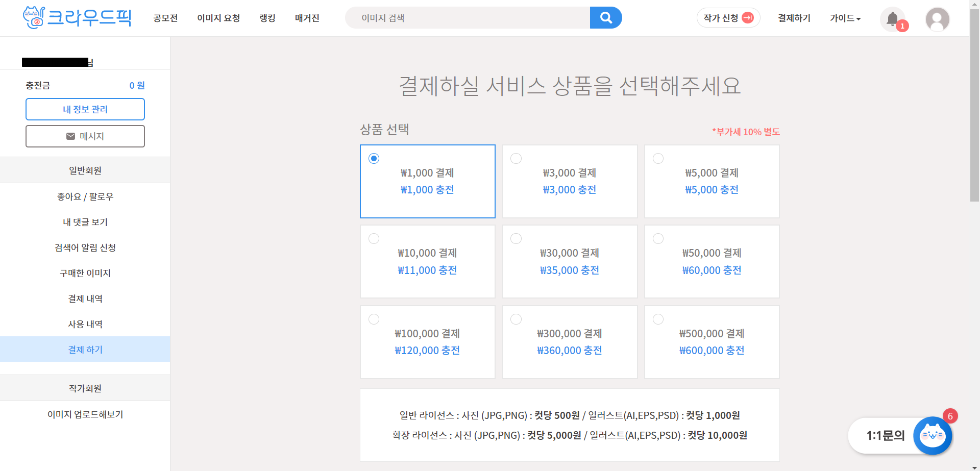
Task: Open the 공모전 menu item
Action: (164, 18)
